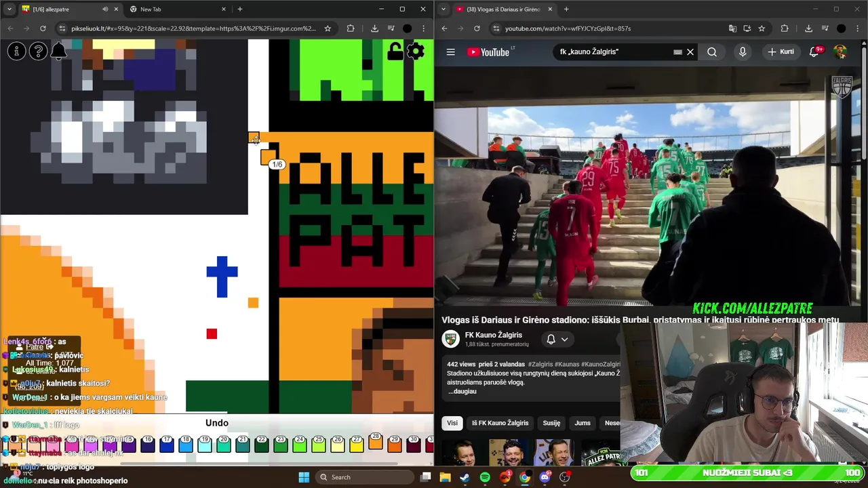
Task: Translate this page icon in YouTube window
Action: pyautogui.click(x=732, y=28)
